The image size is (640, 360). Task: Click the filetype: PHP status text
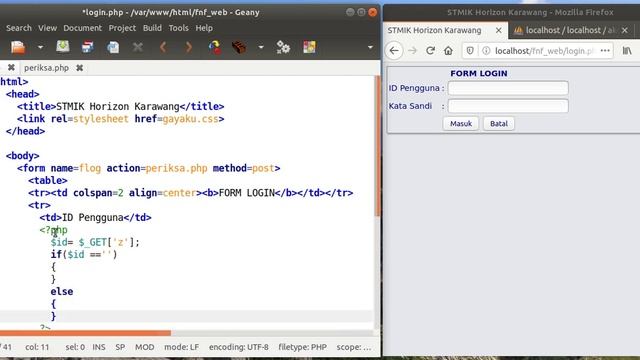pyautogui.click(x=302, y=347)
